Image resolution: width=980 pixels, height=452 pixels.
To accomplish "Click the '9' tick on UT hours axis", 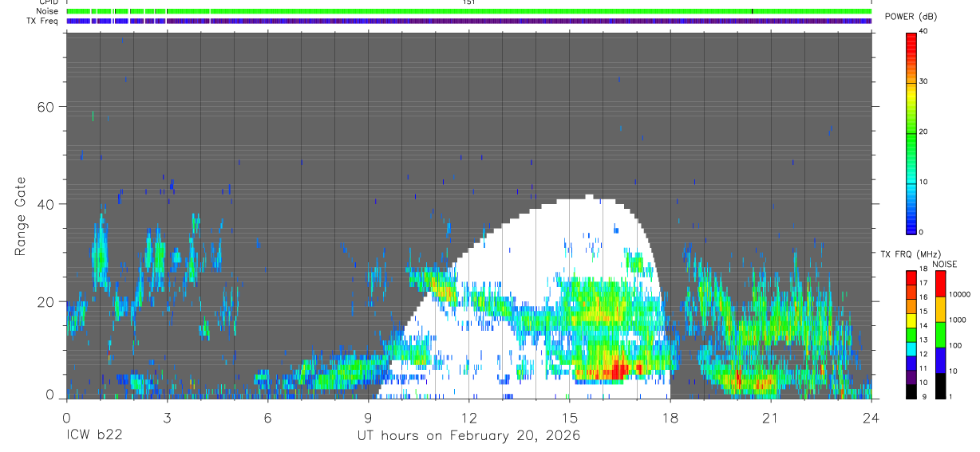I will tap(368, 417).
